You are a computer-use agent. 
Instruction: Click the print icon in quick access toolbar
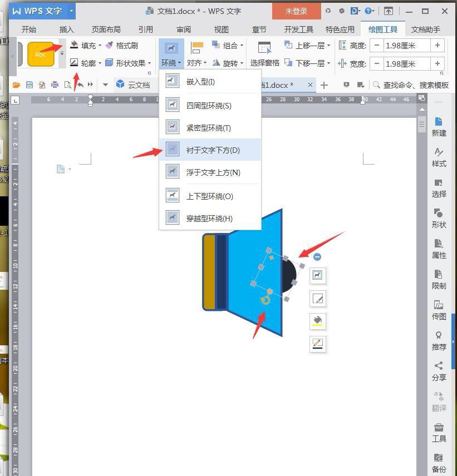coord(56,85)
